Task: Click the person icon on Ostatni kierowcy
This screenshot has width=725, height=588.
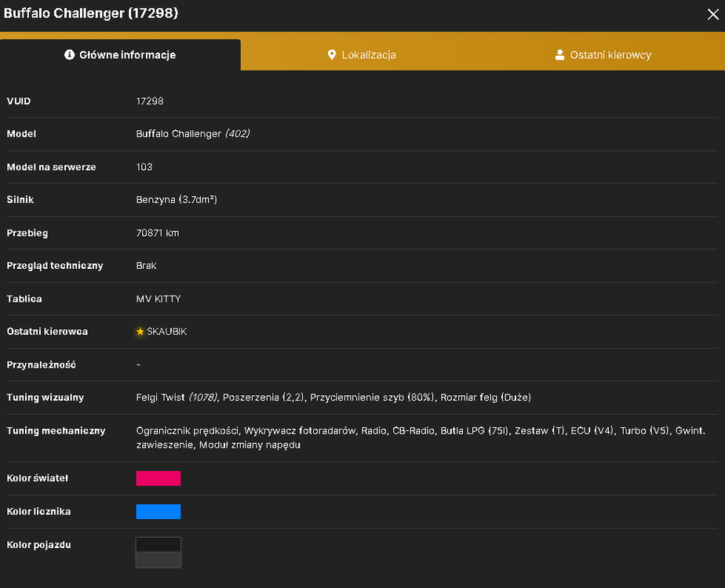Action: click(x=559, y=55)
